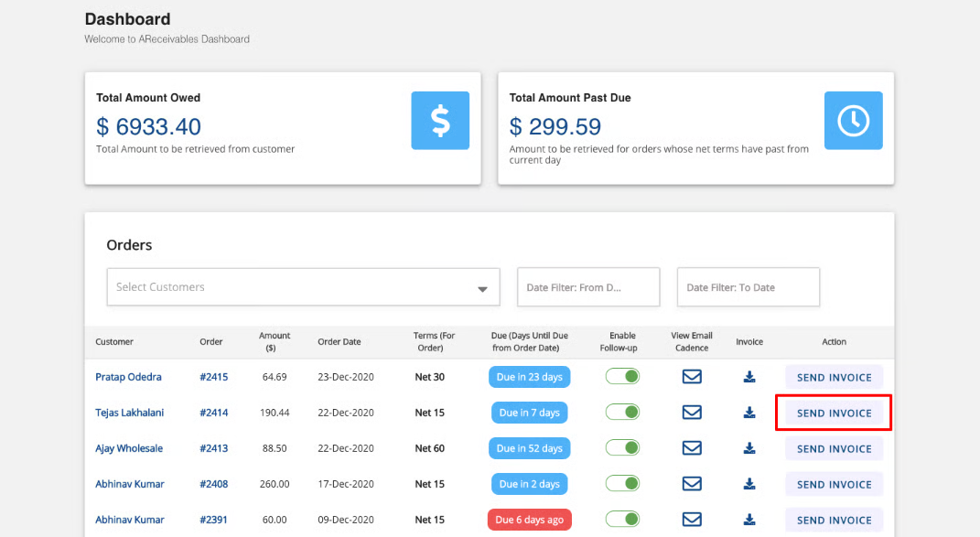The width and height of the screenshot is (980, 537).
Task: Open email cadence envelope for order #2408
Action: coord(692,484)
